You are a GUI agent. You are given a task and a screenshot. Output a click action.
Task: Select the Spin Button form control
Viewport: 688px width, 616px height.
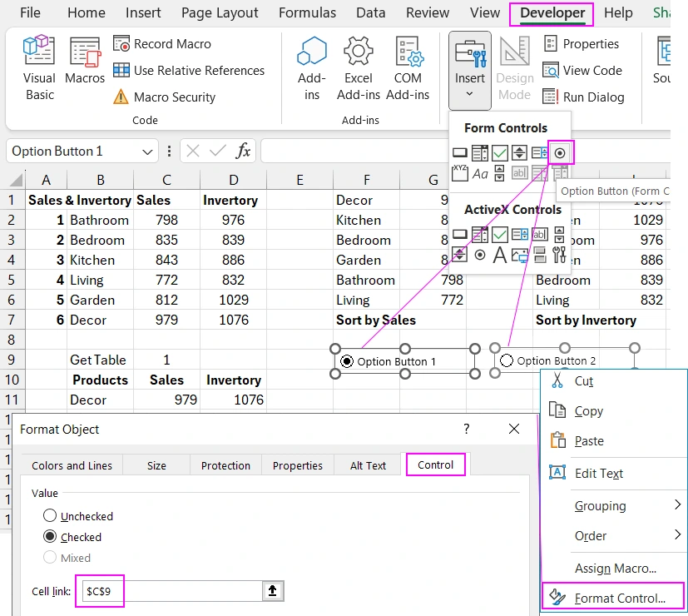click(519, 153)
